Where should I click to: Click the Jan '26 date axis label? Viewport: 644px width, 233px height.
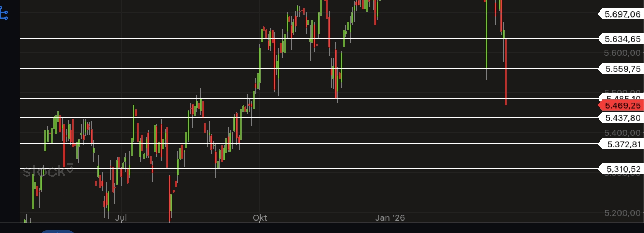pyautogui.click(x=390, y=218)
